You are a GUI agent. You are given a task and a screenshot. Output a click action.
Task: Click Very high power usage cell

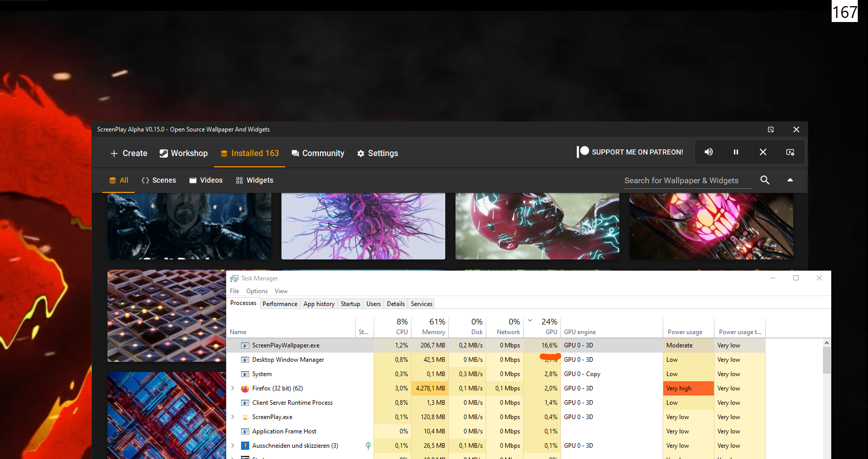click(688, 388)
